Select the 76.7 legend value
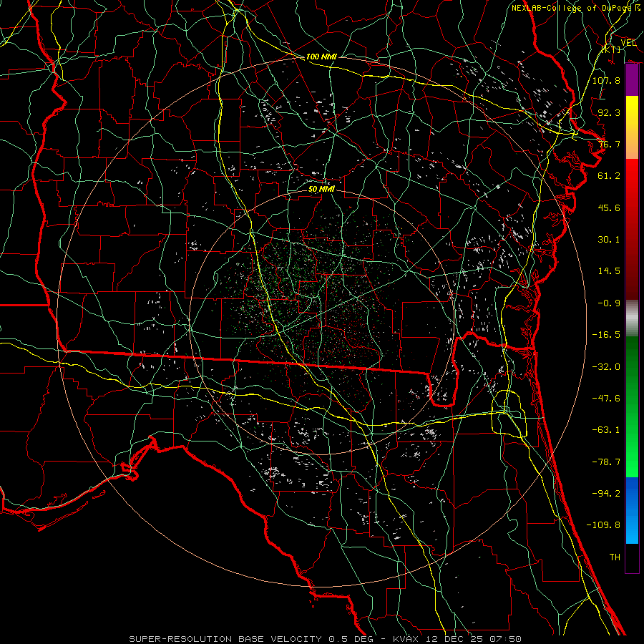Image resolution: width=644 pixels, height=644 pixels. pos(609,144)
